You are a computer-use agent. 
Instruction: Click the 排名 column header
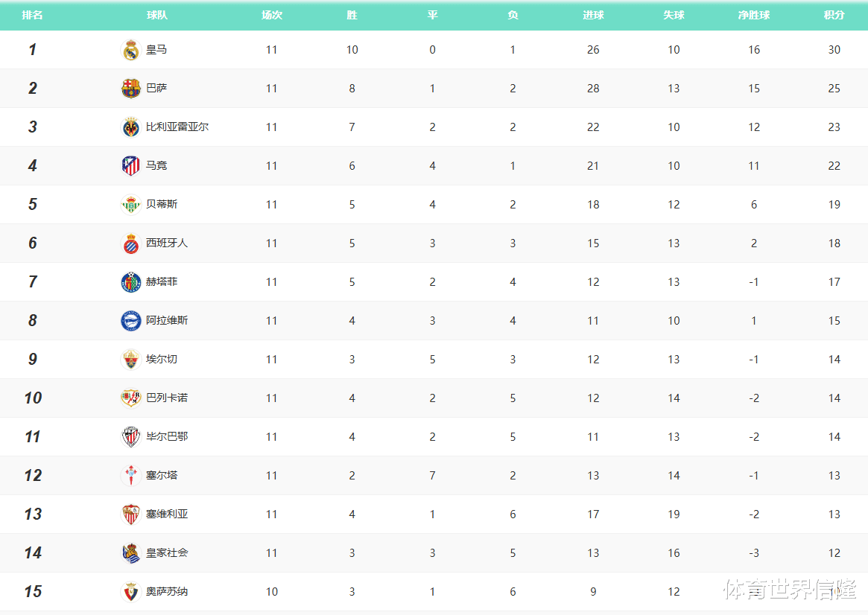pos(32,15)
